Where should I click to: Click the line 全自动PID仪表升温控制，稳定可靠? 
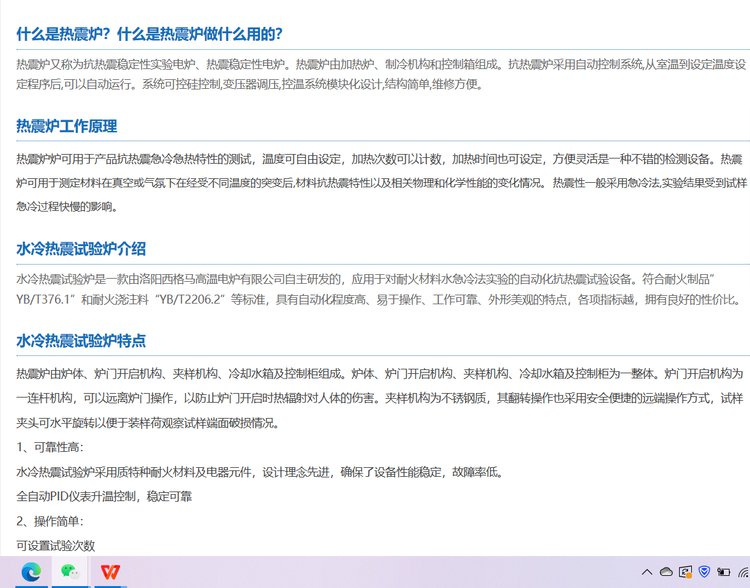[104, 496]
